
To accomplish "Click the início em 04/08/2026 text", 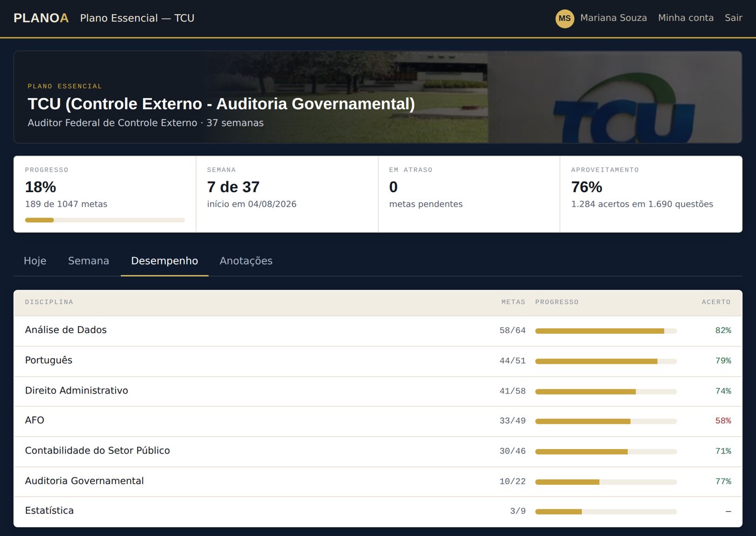I will pos(252,204).
